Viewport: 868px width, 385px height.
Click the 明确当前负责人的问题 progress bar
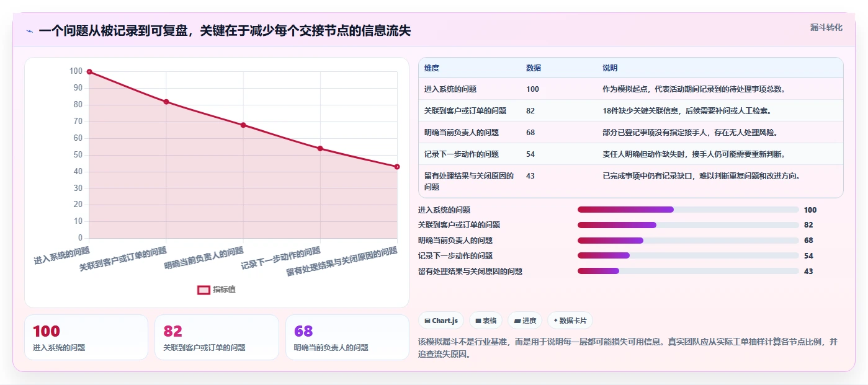click(688, 241)
